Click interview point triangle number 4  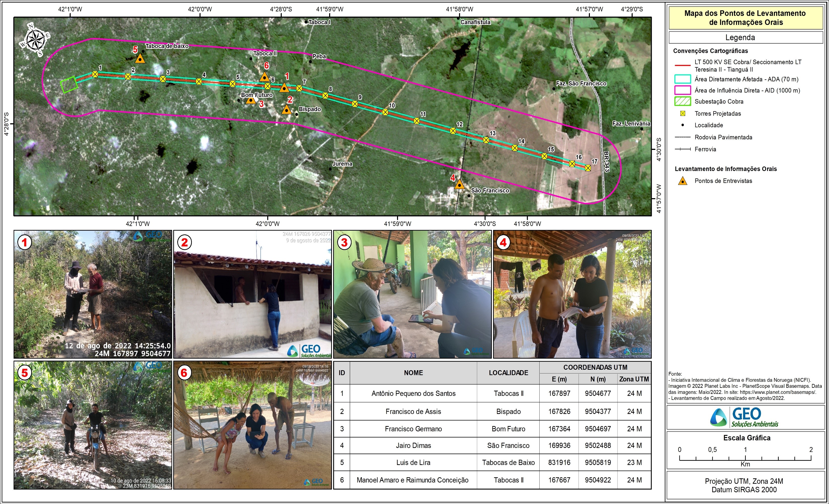[459, 184]
